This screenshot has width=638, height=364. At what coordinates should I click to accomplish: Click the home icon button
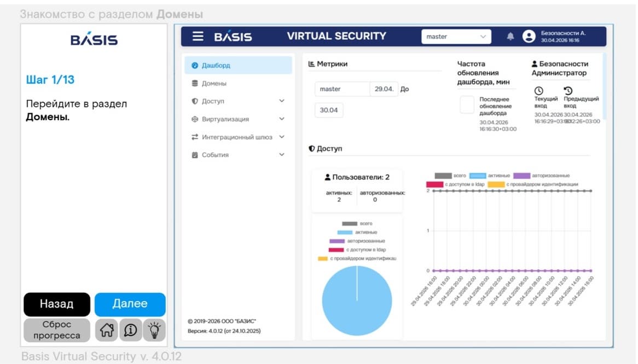(x=107, y=330)
